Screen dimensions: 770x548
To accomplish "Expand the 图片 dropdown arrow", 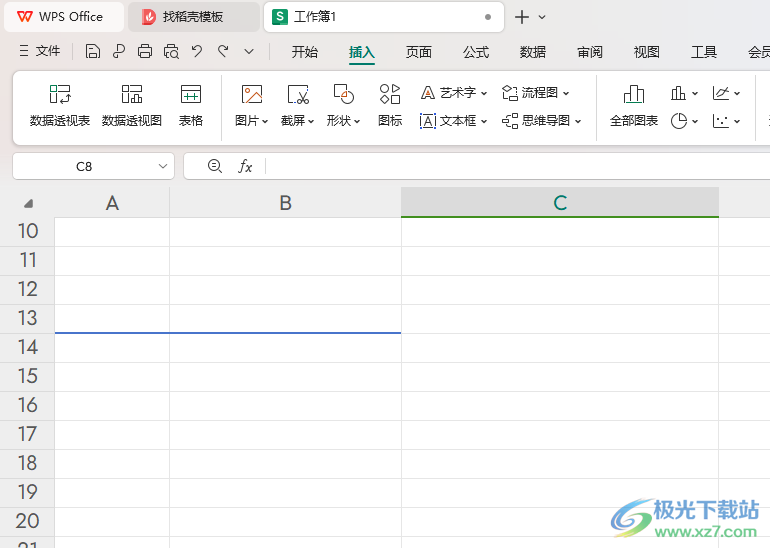I will click(x=265, y=121).
